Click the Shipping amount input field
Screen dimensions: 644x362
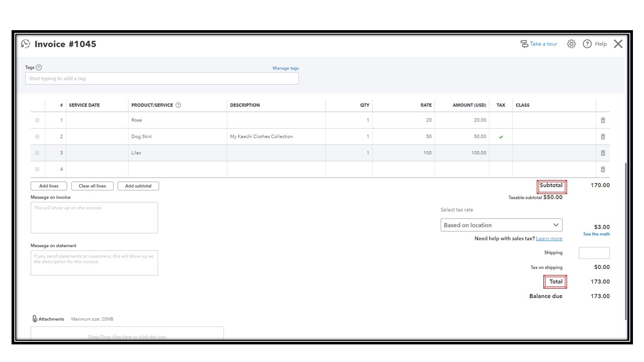tap(594, 253)
